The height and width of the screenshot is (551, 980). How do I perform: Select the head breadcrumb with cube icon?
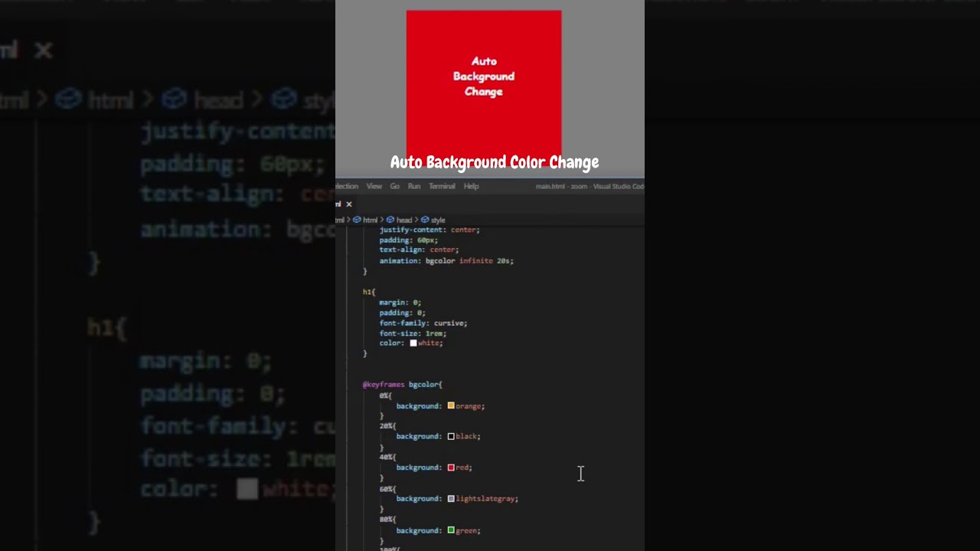pyautogui.click(x=399, y=220)
